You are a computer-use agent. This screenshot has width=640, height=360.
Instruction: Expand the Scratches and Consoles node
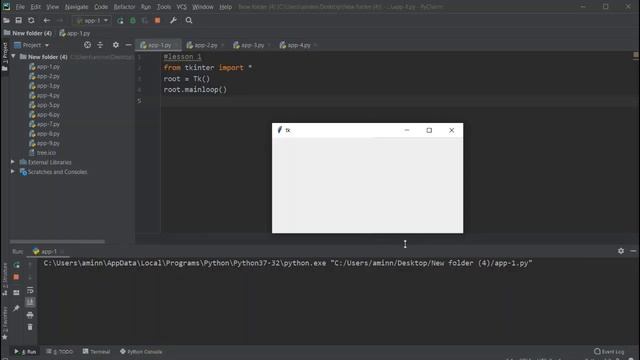click(x=13, y=172)
